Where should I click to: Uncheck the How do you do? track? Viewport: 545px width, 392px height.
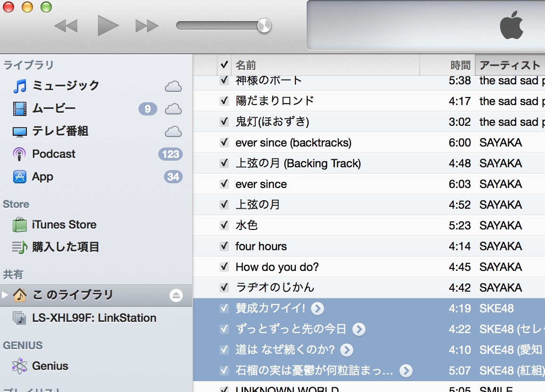pos(224,267)
